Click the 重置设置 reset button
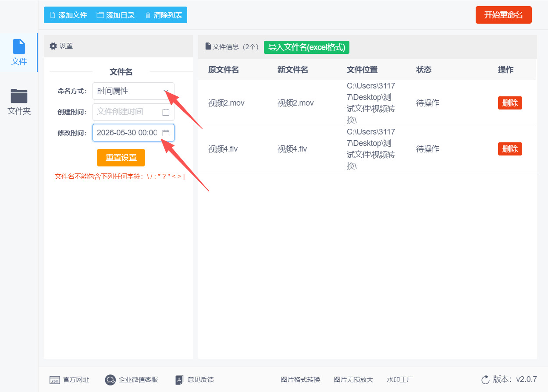548x392 pixels. pyautogui.click(x=121, y=158)
